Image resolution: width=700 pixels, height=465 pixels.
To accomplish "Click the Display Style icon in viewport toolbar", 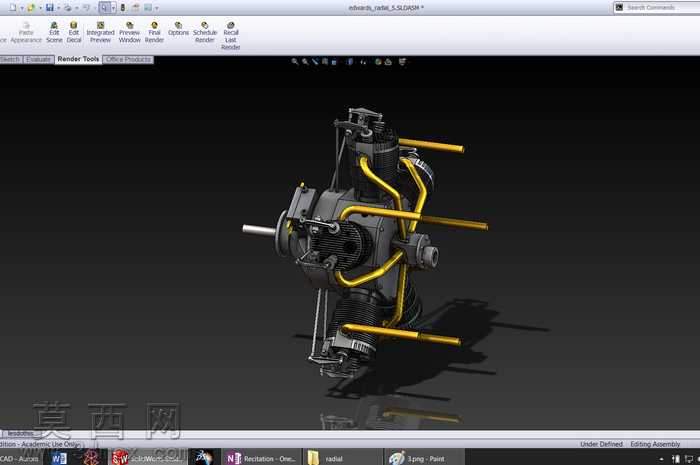I will [x=350, y=62].
